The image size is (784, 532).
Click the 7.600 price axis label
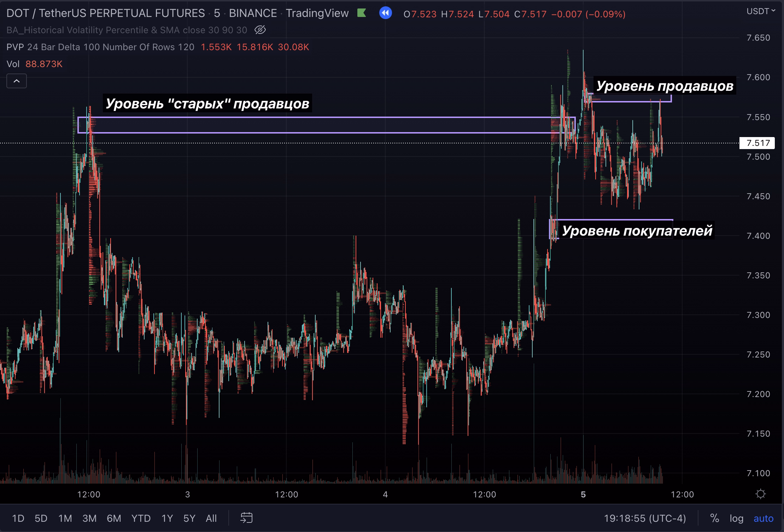(758, 77)
